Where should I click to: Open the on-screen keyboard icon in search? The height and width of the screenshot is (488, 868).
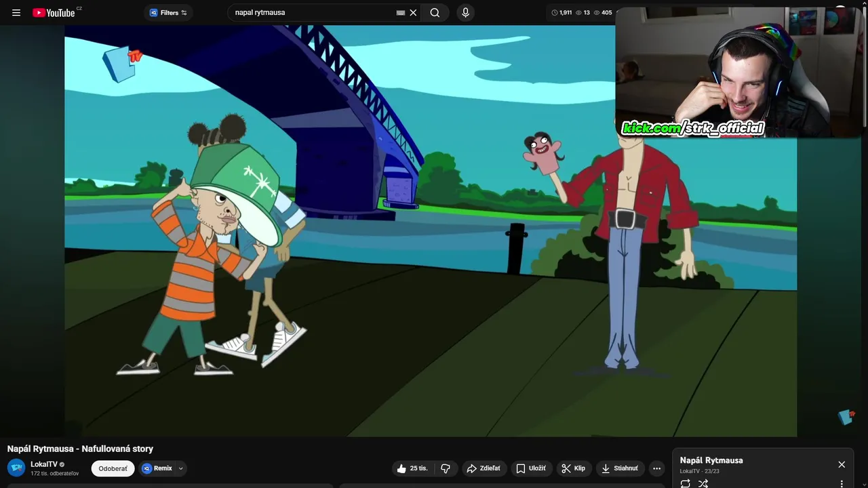(x=401, y=12)
